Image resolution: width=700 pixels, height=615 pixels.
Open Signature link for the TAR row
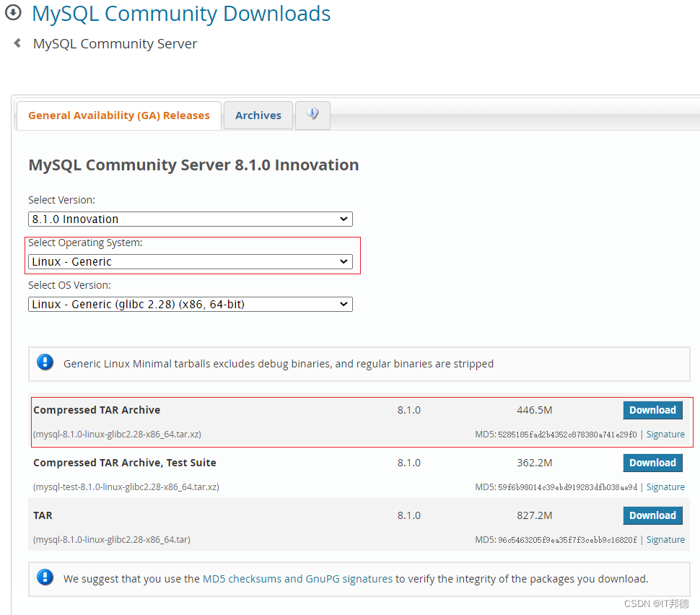coord(665,539)
